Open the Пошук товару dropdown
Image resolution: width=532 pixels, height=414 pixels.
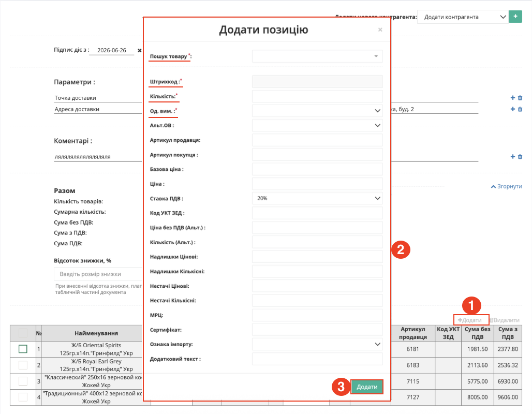coord(317,56)
